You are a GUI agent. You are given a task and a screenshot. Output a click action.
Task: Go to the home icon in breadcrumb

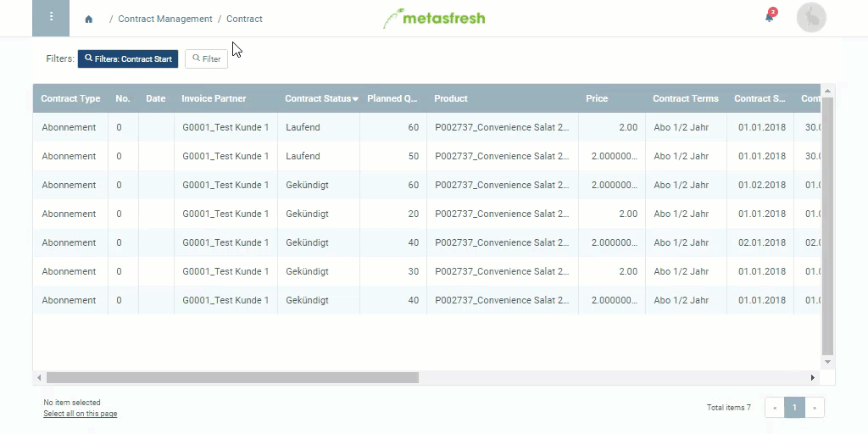pyautogui.click(x=88, y=19)
